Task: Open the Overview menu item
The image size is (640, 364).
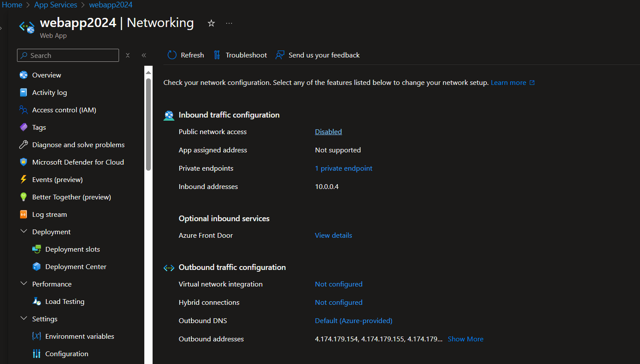Action: [47, 75]
